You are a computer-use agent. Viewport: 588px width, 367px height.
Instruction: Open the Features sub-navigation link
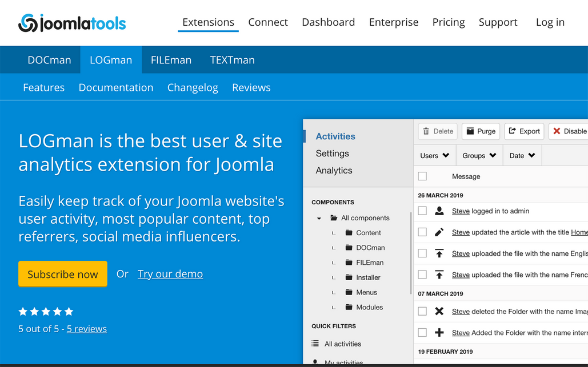click(43, 88)
